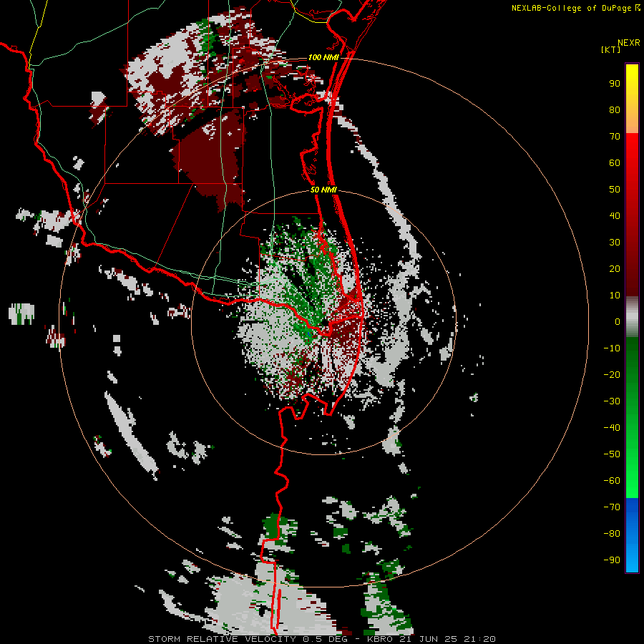Click the 21 JUN 25 date in the caption

[428, 639]
